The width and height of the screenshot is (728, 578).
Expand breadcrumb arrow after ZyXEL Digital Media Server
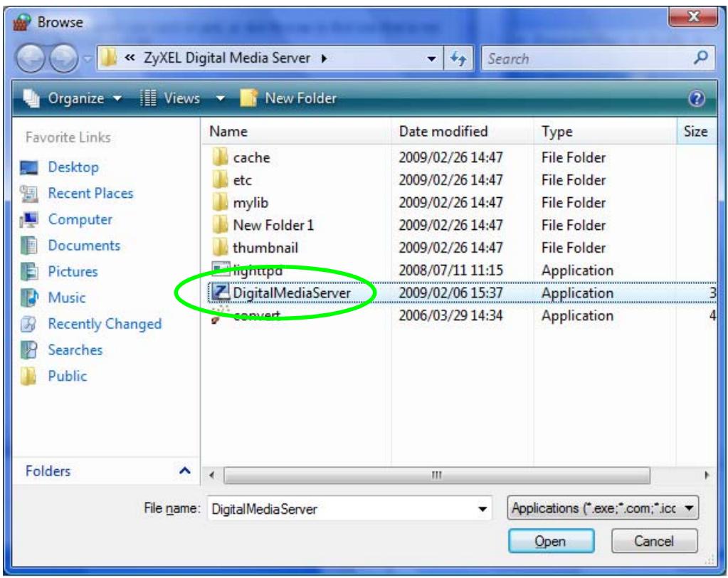[324, 58]
